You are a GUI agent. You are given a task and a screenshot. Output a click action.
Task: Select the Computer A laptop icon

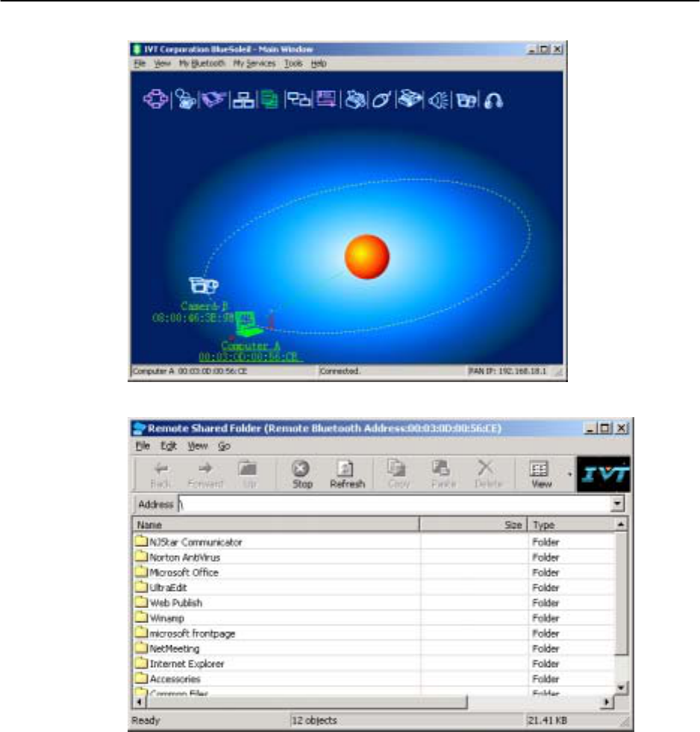tap(248, 325)
